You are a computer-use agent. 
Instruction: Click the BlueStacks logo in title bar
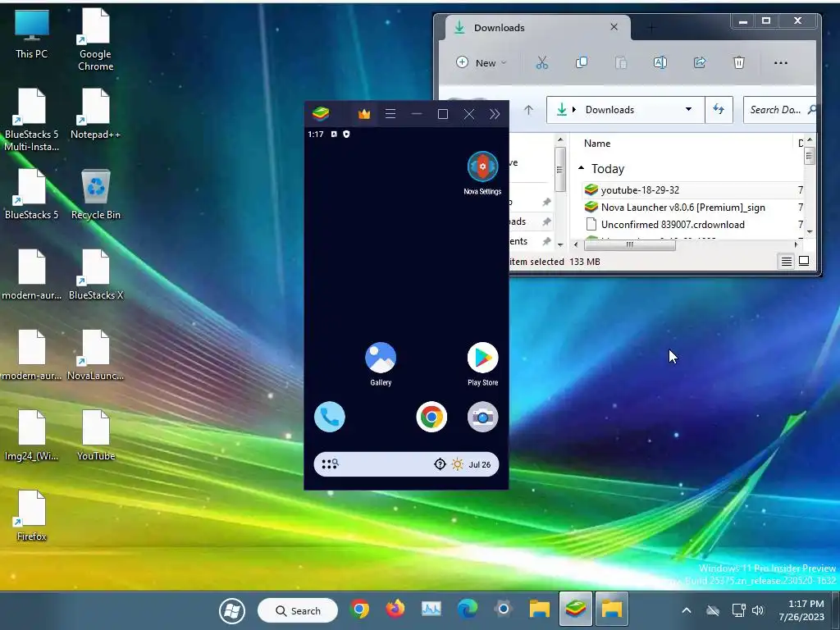click(x=321, y=114)
